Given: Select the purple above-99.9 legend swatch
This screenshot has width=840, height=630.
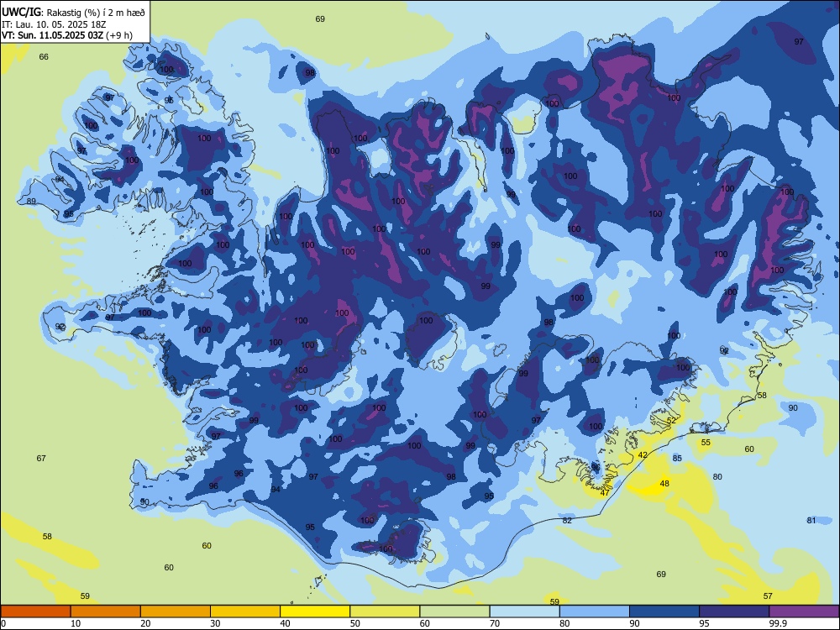Looking at the screenshot, I should [x=804, y=612].
